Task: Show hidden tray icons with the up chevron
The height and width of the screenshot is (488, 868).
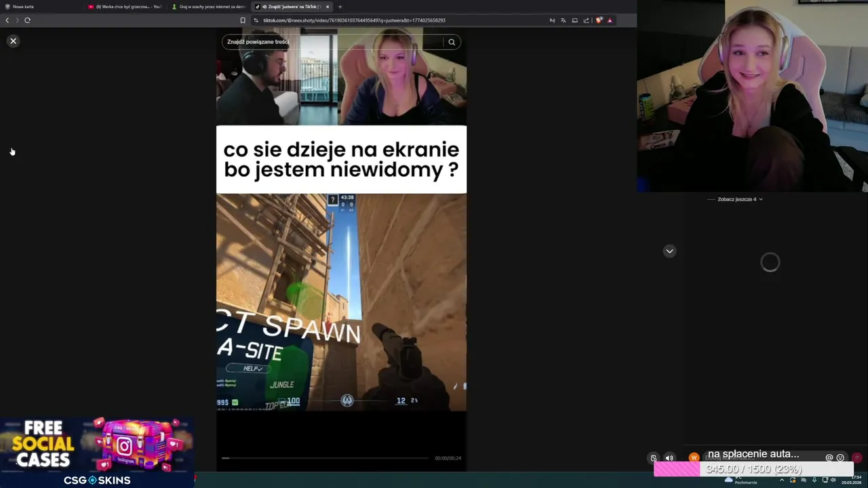Action: (781, 480)
